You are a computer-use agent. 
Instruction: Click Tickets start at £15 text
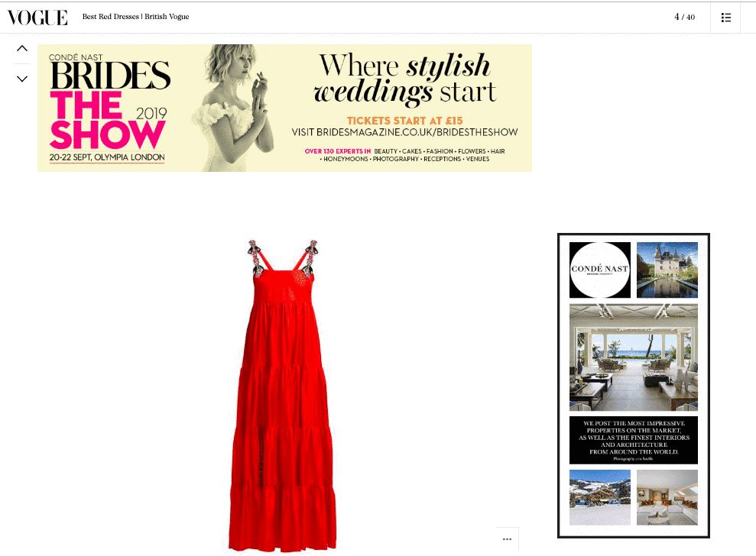[x=404, y=121]
